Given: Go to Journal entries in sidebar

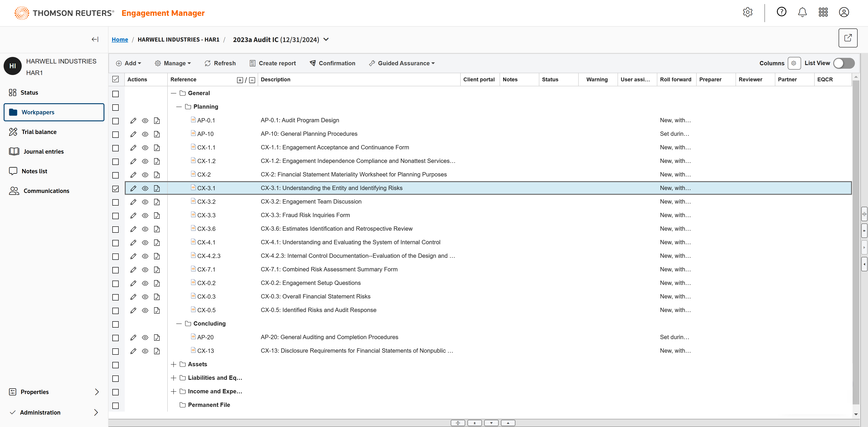Looking at the screenshot, I should click(43, 152).
